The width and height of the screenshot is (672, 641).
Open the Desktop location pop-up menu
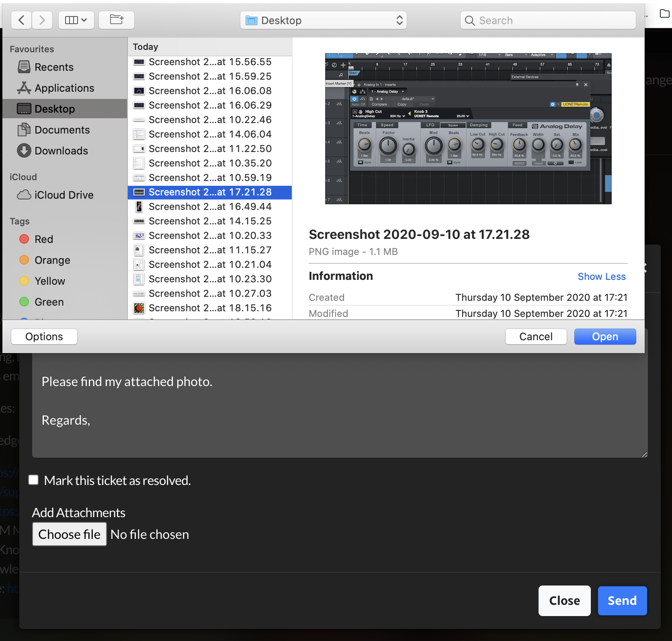tap(324, 20)
